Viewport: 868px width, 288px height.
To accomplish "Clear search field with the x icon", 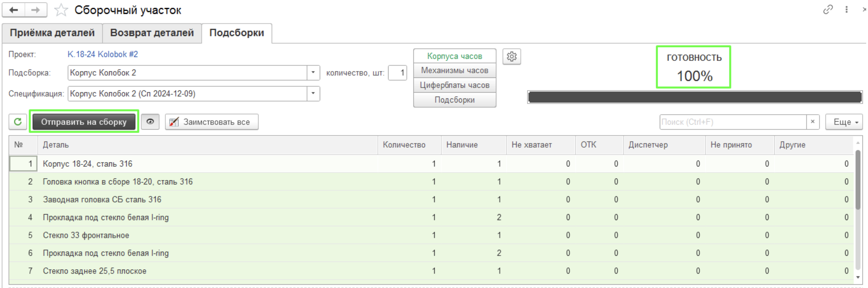I will [813, 122].
